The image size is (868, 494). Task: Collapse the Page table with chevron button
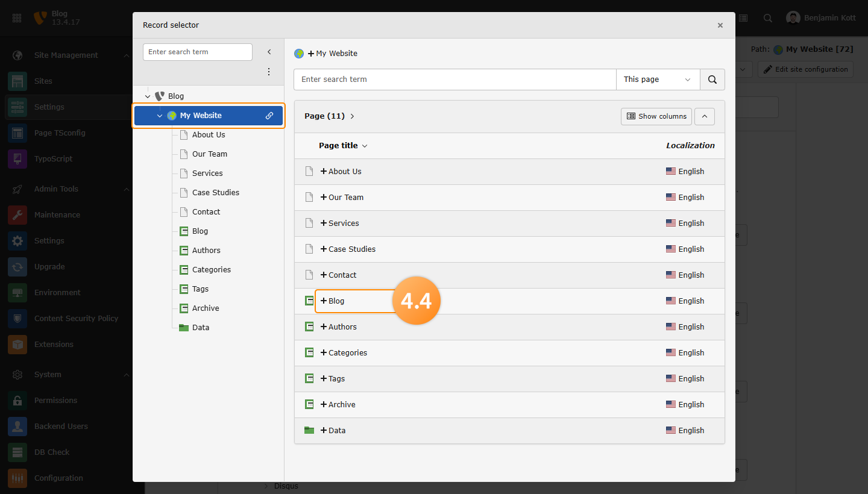(x=704, y=116)
